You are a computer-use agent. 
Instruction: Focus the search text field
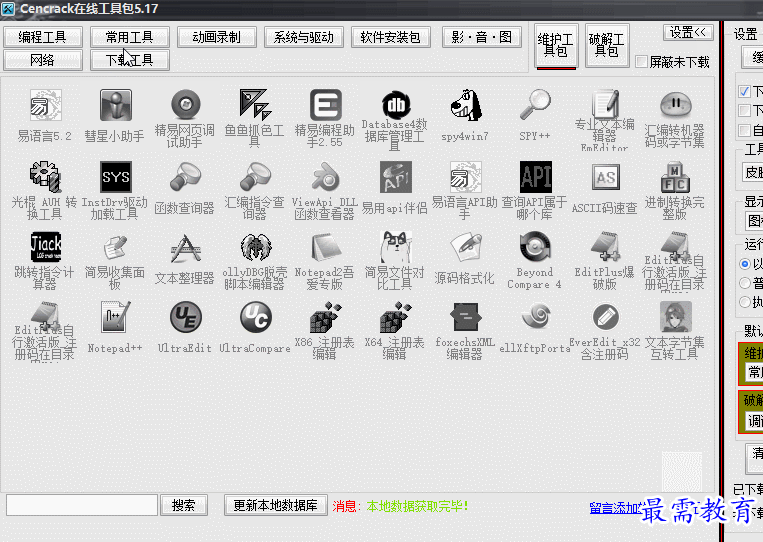point(81,505)
